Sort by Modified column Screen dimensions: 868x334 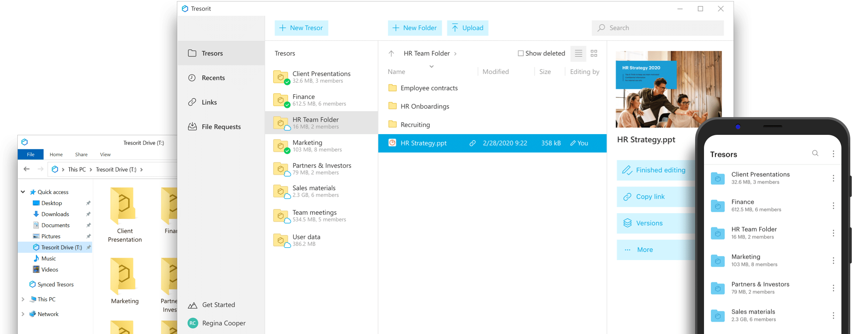495,72
